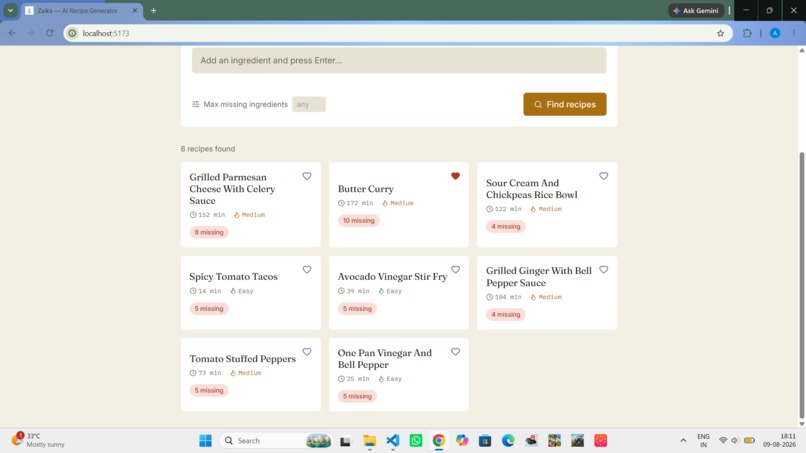This screenshot has height=453, width=806.
Task: Open Google Chrome from the taskbar
Action: pyautogui.click(x=438, y=441)
